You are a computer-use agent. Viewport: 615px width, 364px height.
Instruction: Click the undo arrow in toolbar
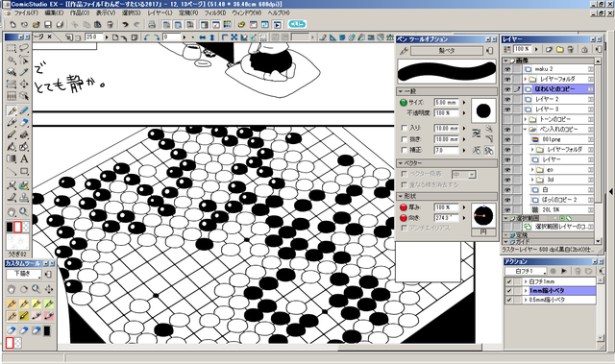pyautogui.click(x=125, y=25)
